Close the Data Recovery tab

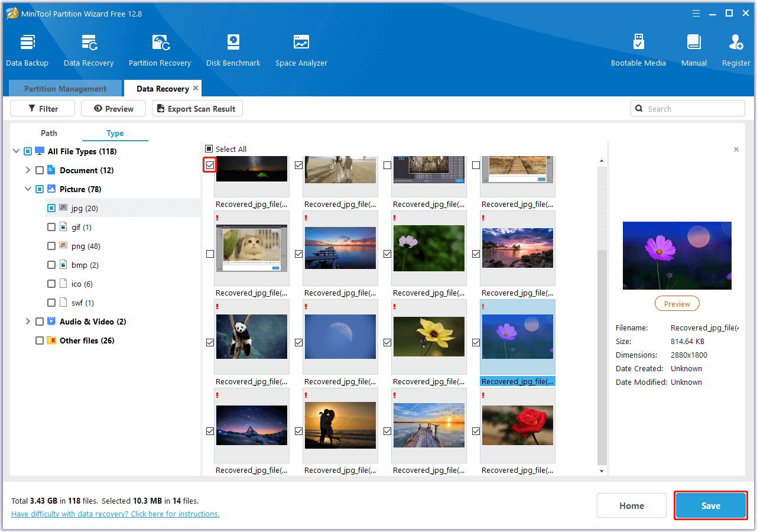pyautogui.click(x=196, y=88)
